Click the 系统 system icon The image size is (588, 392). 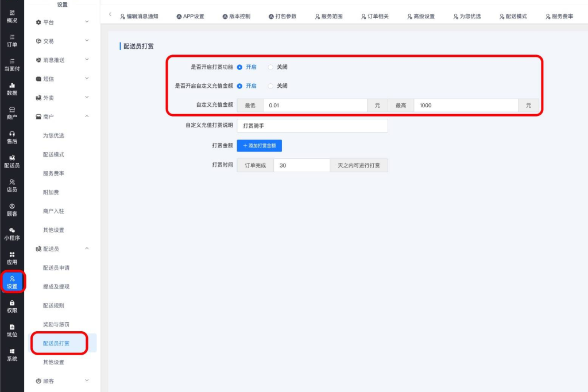pos(11,354)
